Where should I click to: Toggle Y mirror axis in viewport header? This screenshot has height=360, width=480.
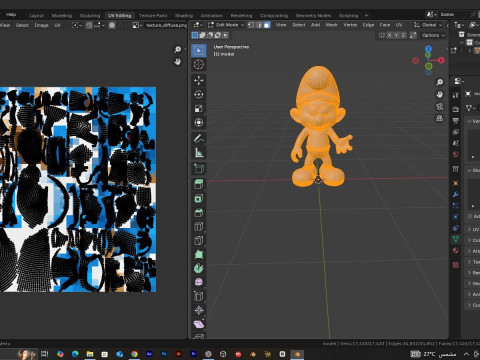click(396, 35)
